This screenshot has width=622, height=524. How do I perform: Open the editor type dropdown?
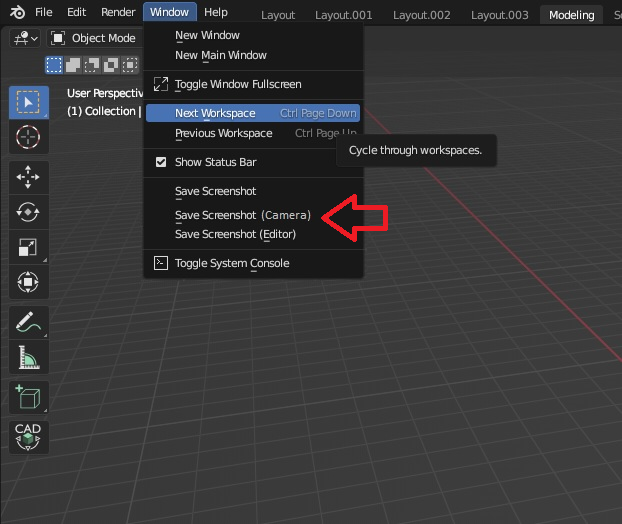[x=25, y=38]
